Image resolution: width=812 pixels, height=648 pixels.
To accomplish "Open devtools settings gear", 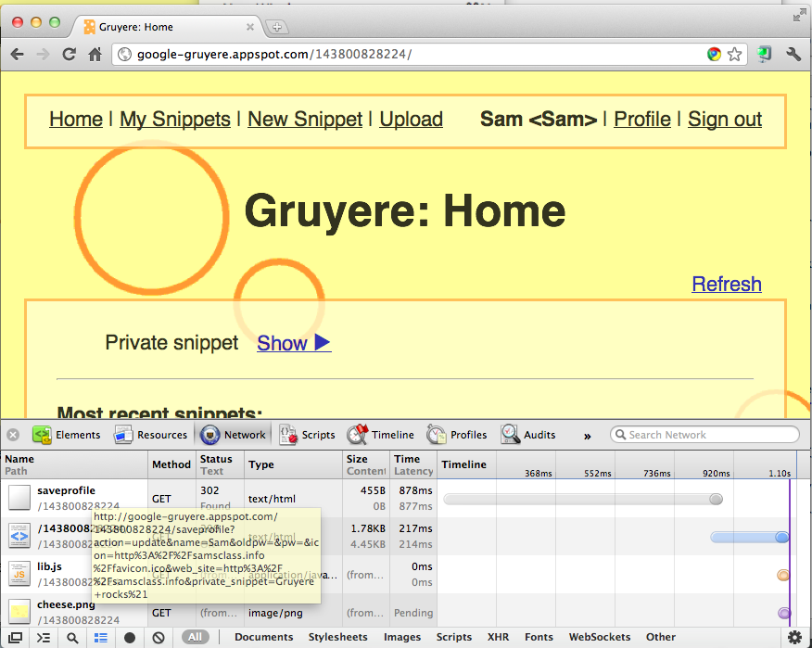I will click(795, 637).
